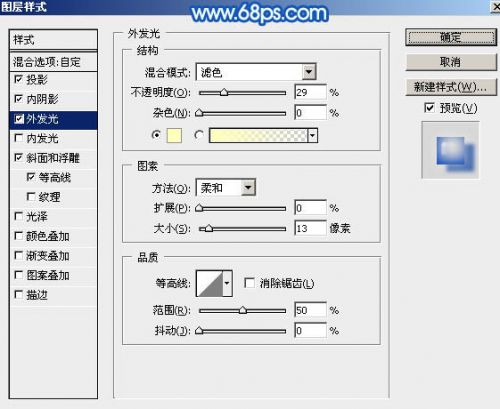The width and height of the screenshot is (500, 409).
Task: Open the 斜面和浮雕 bevel settings
Action: pos(53,158)
